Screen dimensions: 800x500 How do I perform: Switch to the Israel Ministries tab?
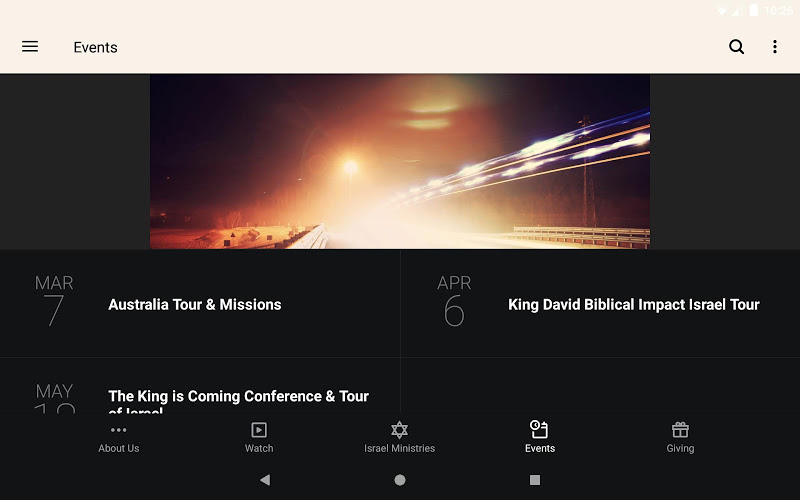tap(399, 449)
